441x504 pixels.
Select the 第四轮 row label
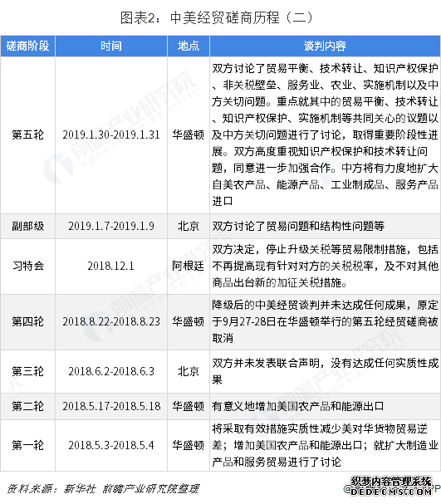point(27,322)
